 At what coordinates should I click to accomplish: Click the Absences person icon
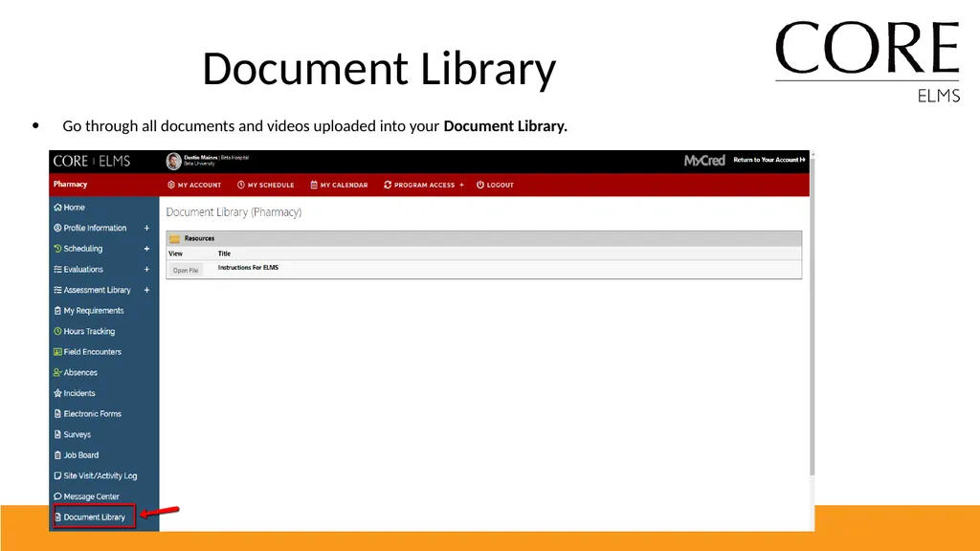pyautogui.click(x=57, y=372)
